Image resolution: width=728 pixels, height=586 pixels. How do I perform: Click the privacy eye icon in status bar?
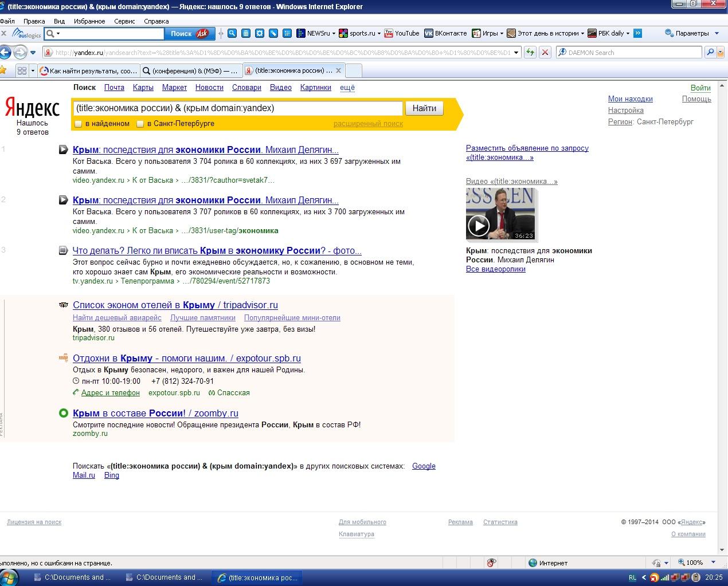tap(491, 563)
